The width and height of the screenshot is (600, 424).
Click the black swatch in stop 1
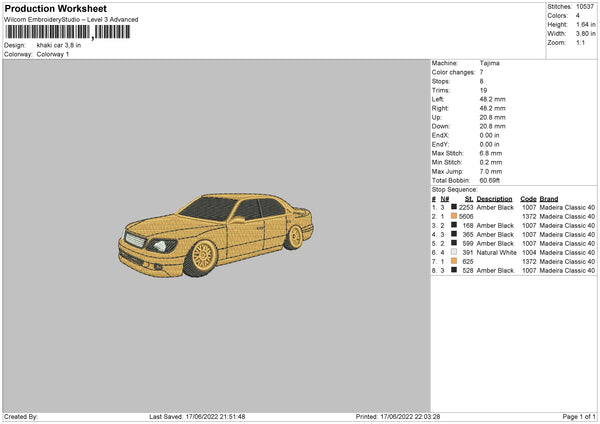pyautogui.click(x=454, y=207)
